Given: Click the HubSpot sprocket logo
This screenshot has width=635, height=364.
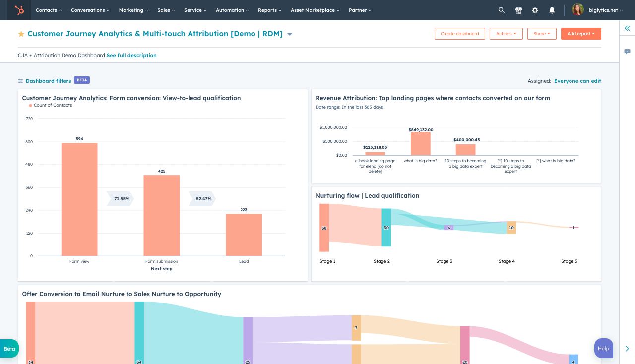Looking at the screenshot, I should tap(19, 10).
